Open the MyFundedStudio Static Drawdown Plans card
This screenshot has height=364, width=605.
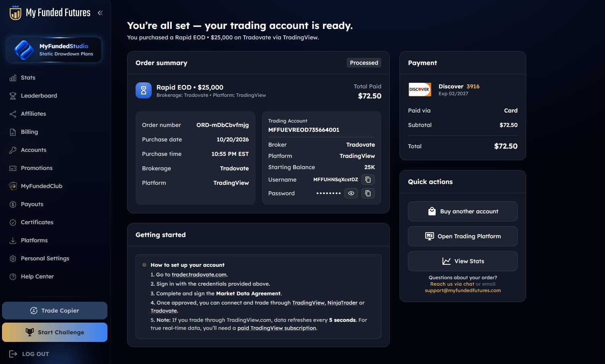click(54, 50)
